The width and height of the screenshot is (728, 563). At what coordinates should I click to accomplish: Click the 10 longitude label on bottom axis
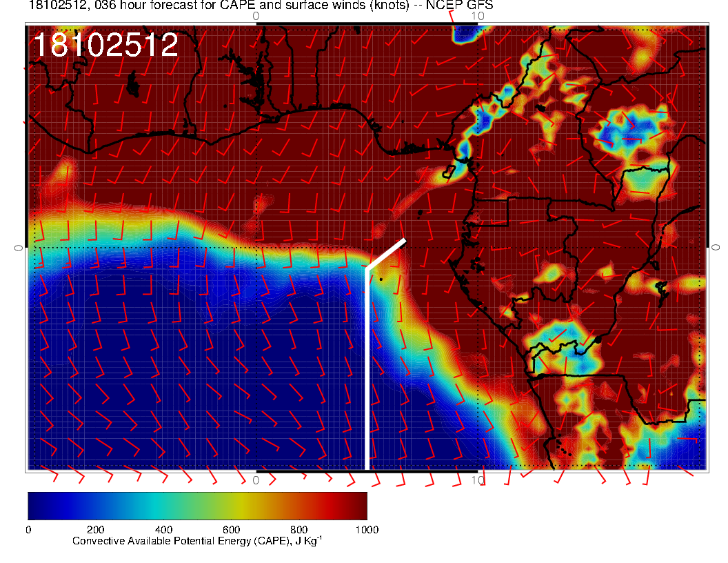click(476, 479)
